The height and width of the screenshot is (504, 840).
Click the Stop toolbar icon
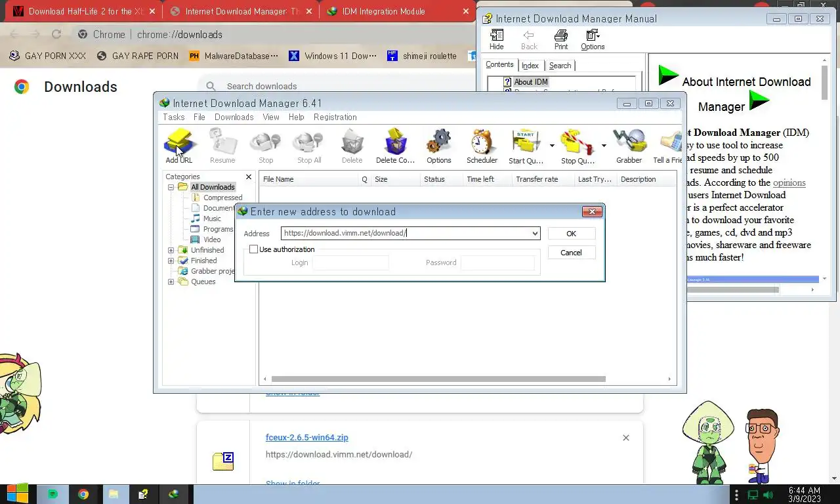point(266,146)
